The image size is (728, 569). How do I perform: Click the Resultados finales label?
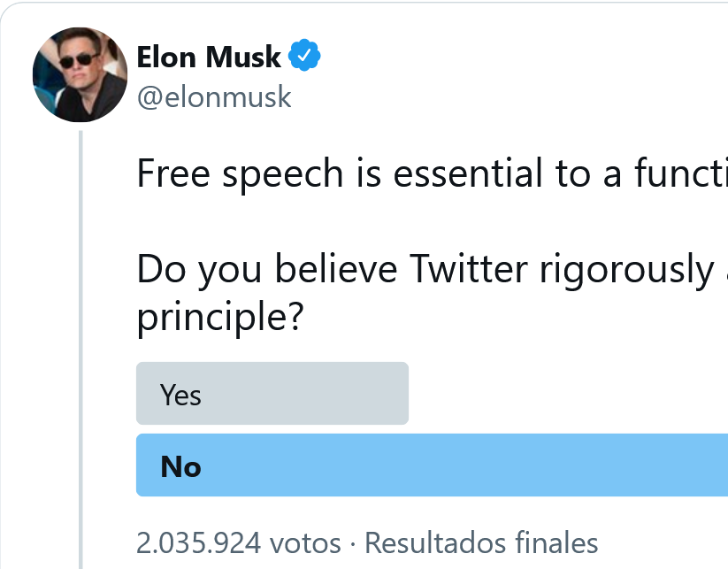(x=481, y=543)
